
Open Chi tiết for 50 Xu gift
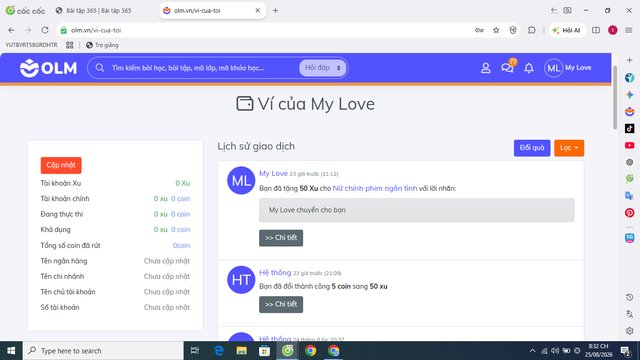pyautogui.click(x=281, y=238)
